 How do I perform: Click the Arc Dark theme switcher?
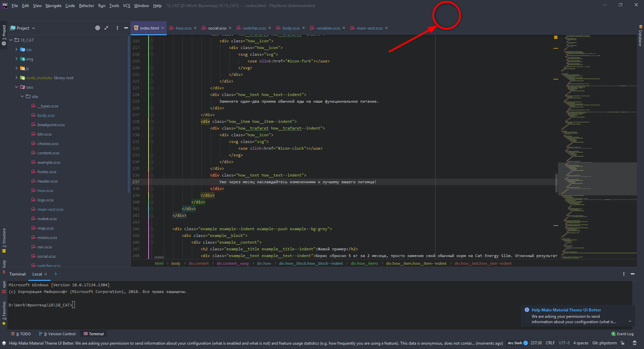(x=518, y=343)
